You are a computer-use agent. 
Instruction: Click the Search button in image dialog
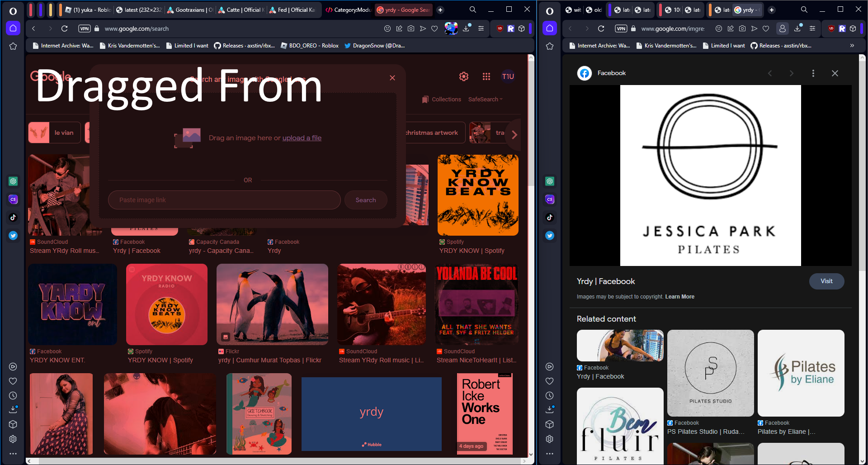click(x=366, y=200)
